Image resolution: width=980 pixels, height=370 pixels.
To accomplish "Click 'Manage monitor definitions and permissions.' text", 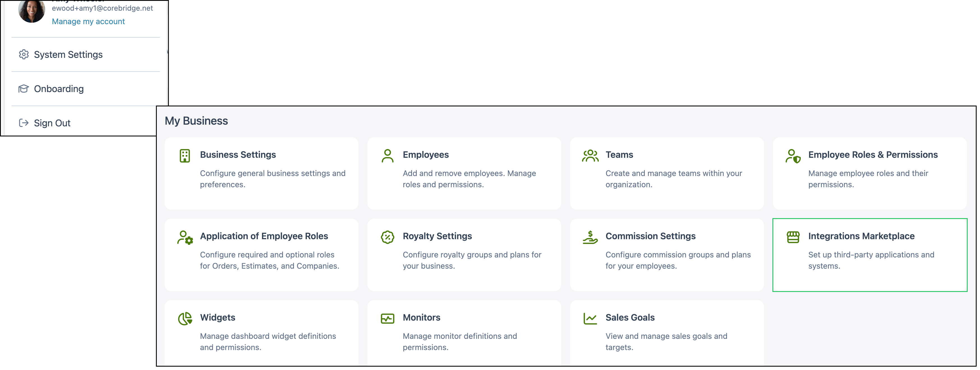I will (x=460, y=342).
